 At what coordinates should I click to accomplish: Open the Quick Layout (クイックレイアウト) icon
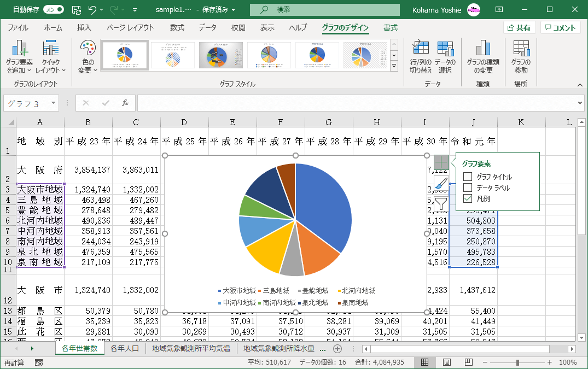point(51,57)
